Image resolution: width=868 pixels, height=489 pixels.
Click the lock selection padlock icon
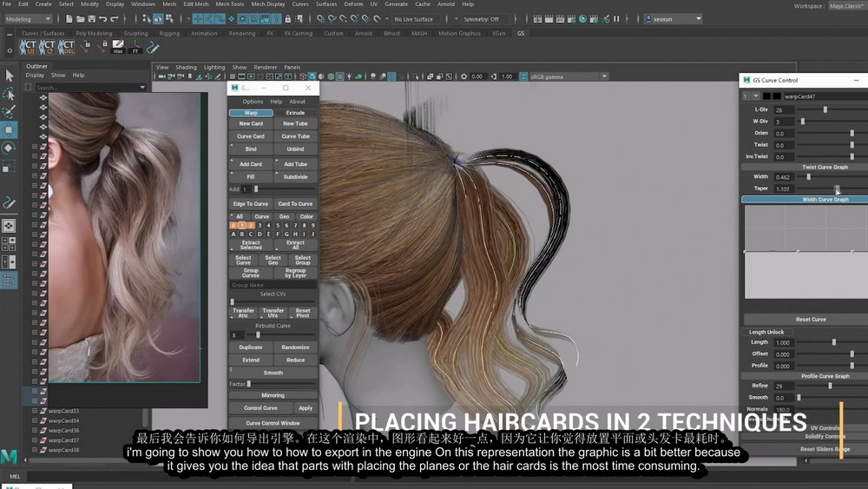tap(288, 19)
